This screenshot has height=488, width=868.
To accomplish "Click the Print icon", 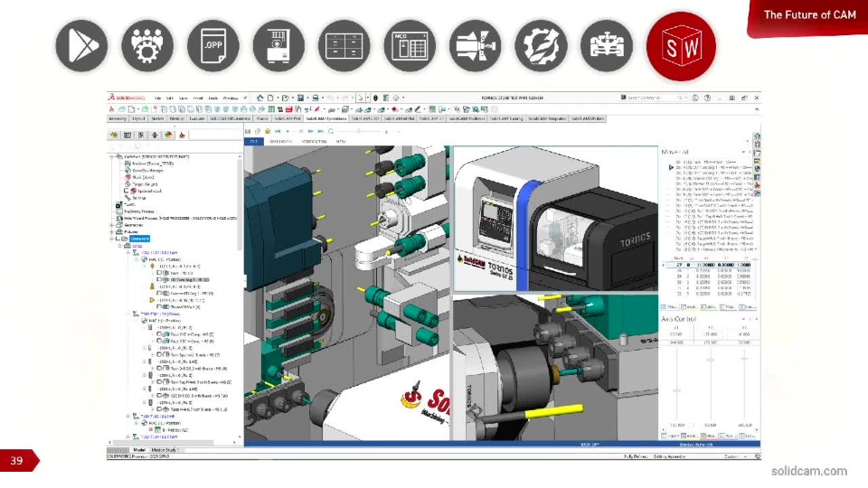I will 315,98.
